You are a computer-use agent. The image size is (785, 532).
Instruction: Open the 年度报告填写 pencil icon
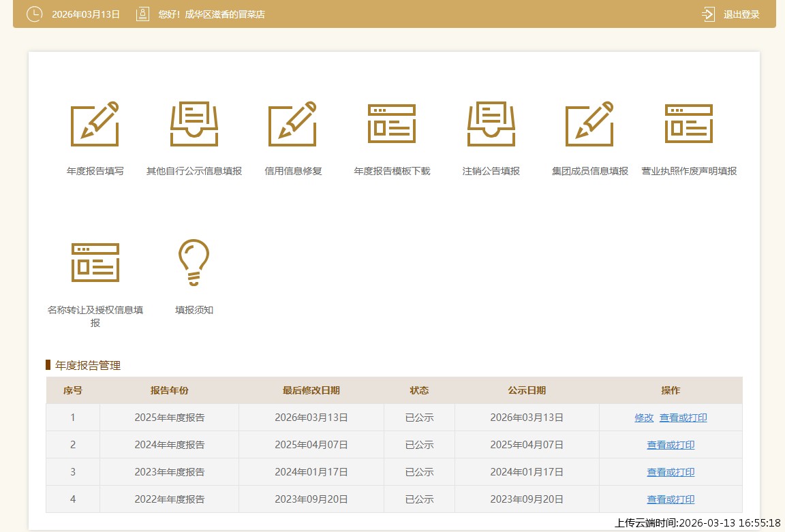pos(95,124)
